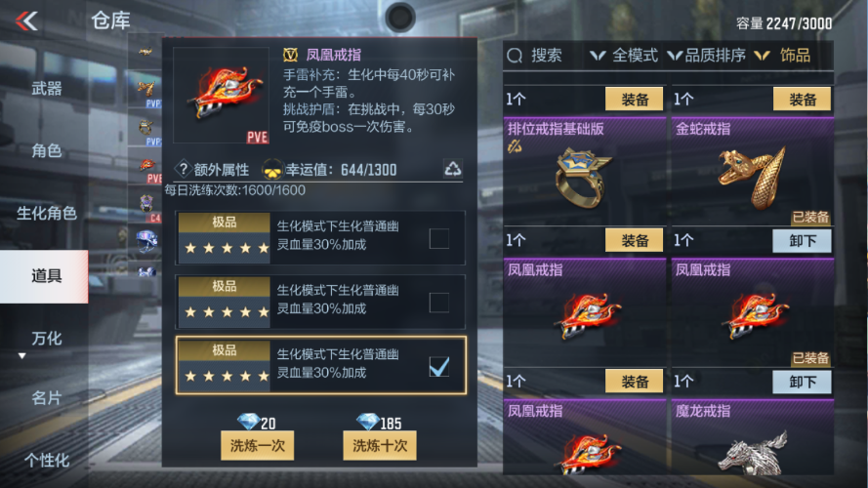Click 卸下 button above 魔龙戒指

coord(803,382)
